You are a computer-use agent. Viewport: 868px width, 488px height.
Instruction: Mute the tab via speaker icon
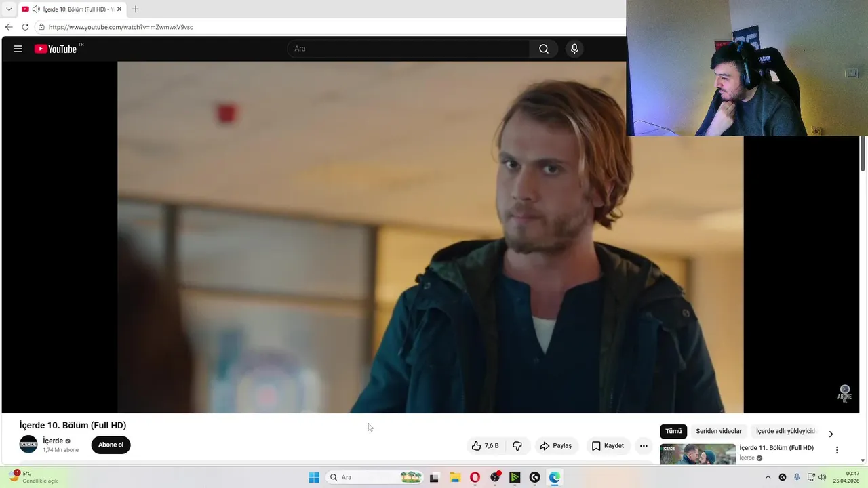[36, 9]
